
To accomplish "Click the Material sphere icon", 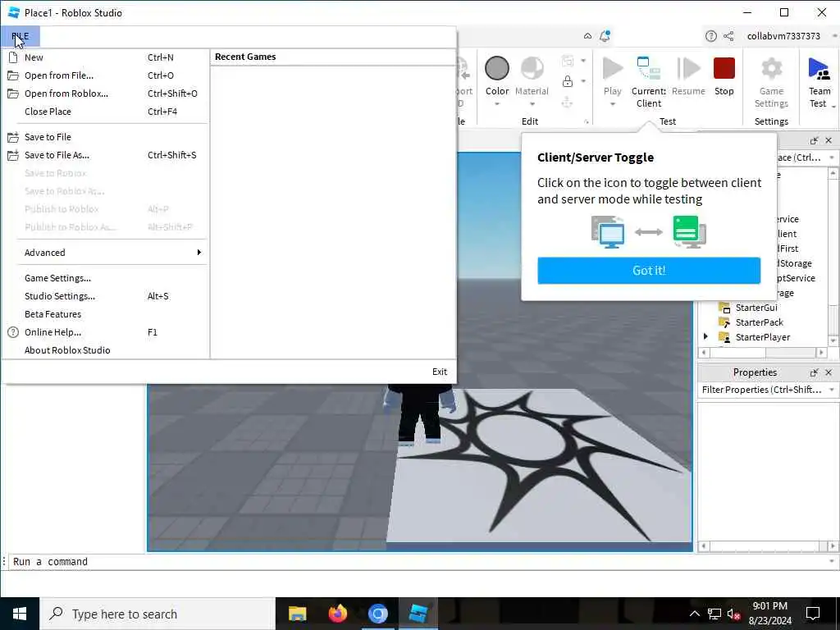I will tap(532, 69).
